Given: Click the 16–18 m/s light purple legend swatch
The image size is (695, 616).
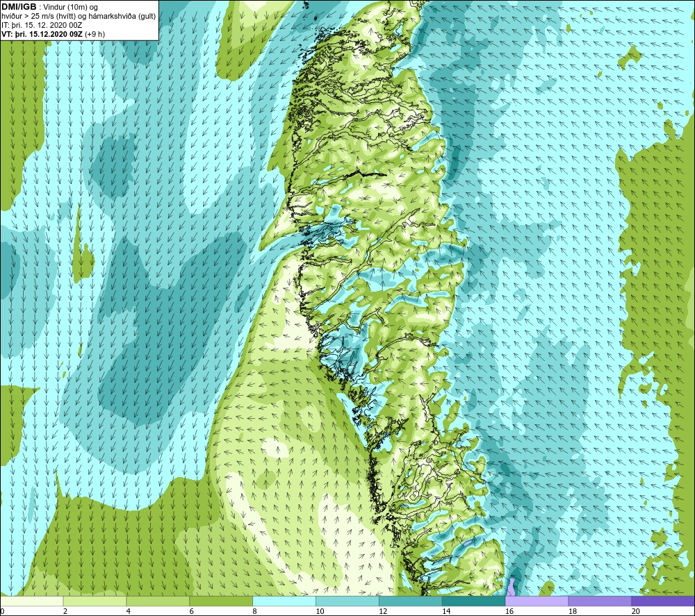Looking at the screenshot, I should click(537, 601).
